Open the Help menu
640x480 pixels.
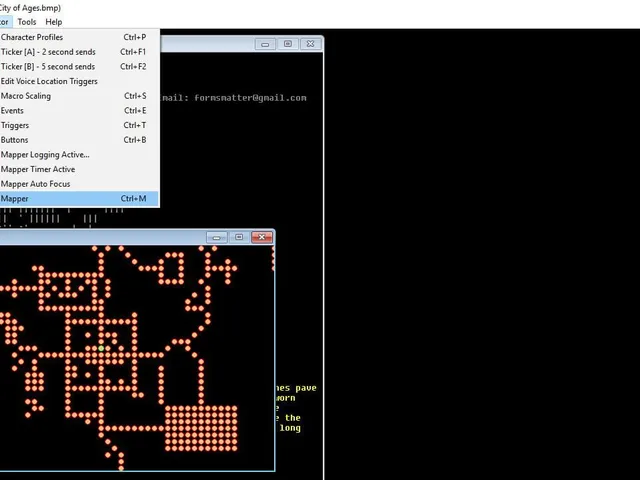tap(53, 22)
